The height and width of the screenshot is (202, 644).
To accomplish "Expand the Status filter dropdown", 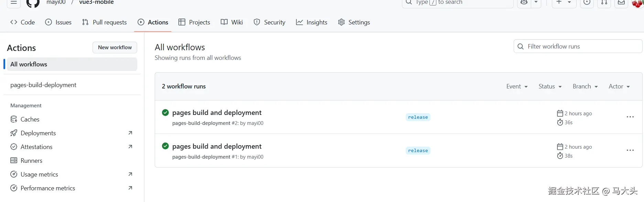I will tap(550, 86).
